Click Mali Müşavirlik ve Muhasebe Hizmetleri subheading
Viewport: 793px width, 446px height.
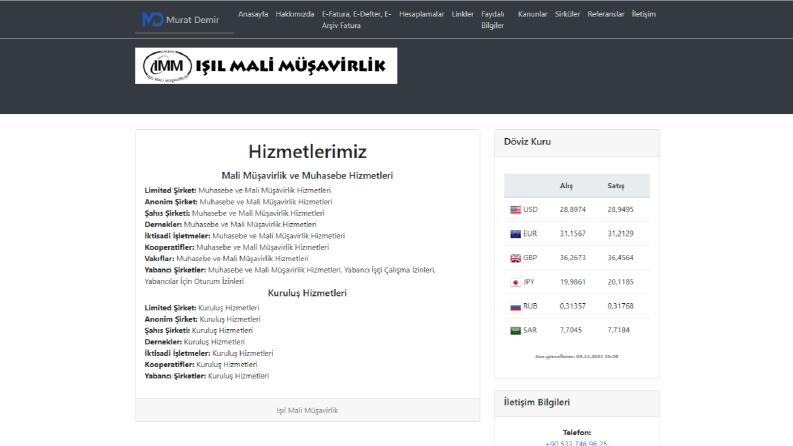coord(307,175)
